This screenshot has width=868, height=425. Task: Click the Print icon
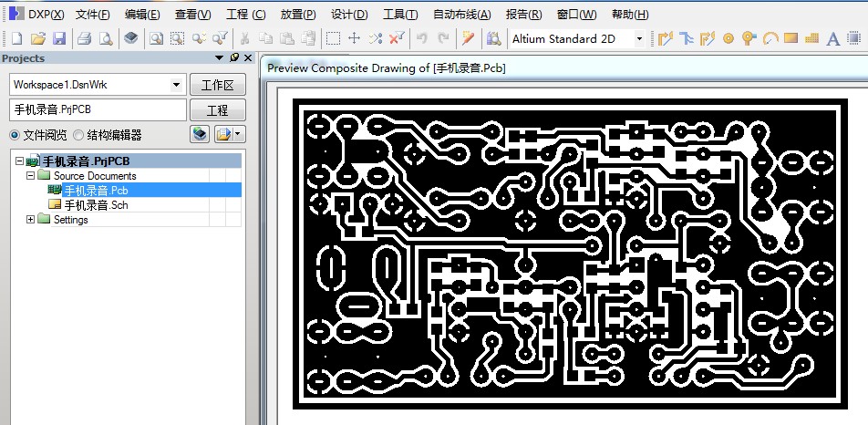pyautogui.click(x=84, y=38)
